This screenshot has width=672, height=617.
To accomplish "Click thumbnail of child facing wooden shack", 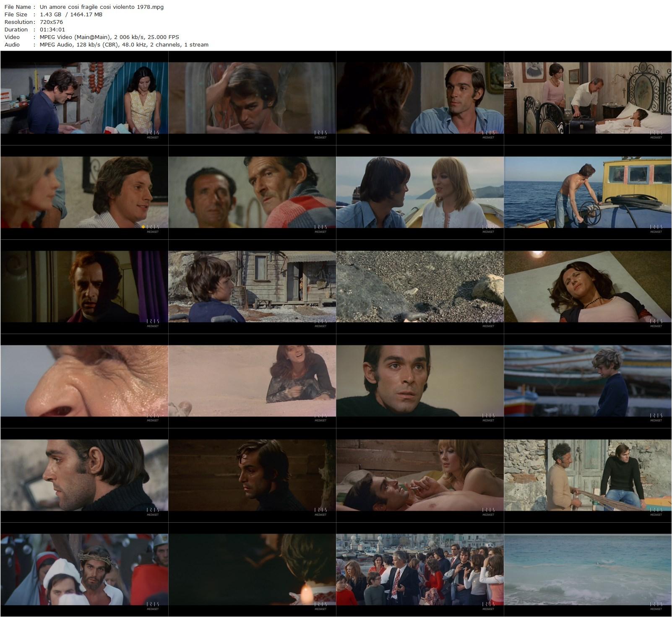I will tap(252, 287).
